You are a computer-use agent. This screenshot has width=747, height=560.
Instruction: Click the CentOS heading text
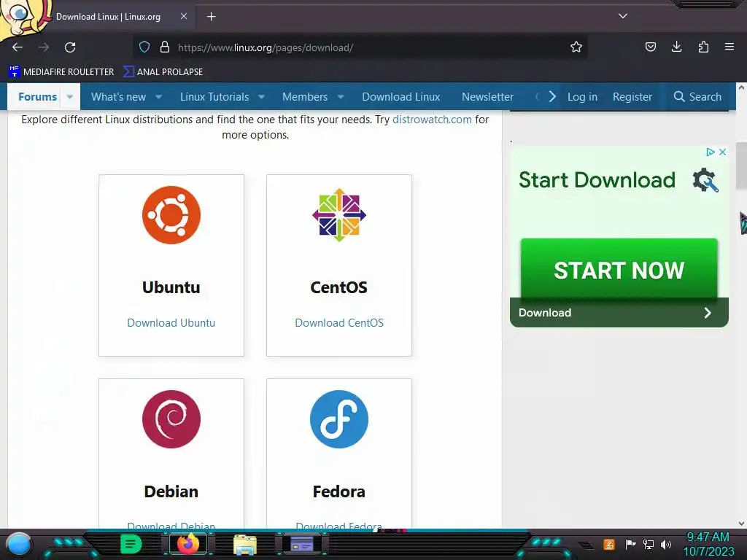point(338,287)
